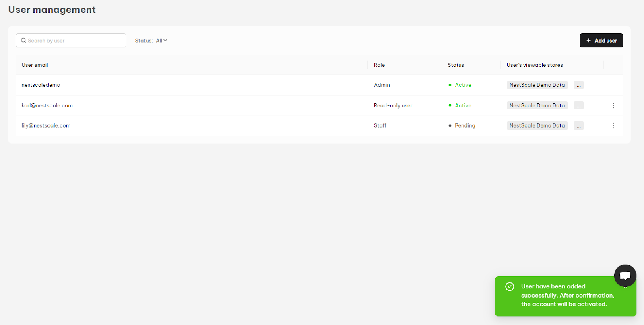Click the Add user button
This screenshot has width=644, height=325.
601,41
